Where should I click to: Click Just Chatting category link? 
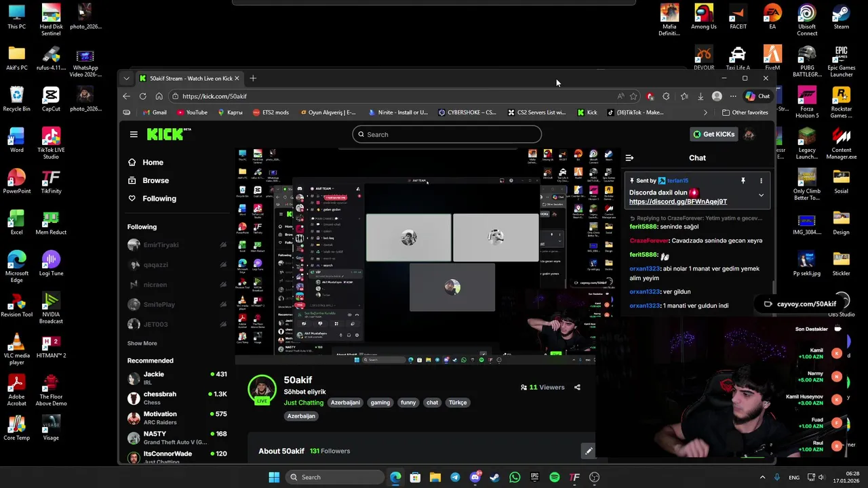304,403
